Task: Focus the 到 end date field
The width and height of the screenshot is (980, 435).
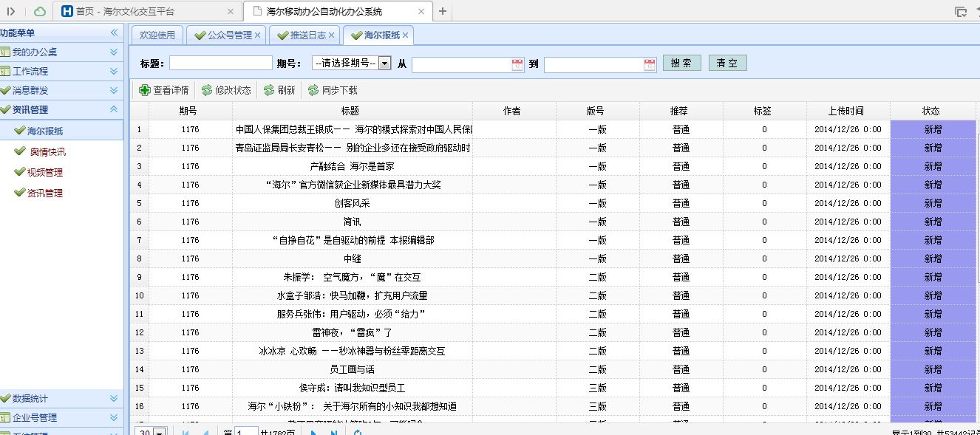Action: (x=593, y=65)
